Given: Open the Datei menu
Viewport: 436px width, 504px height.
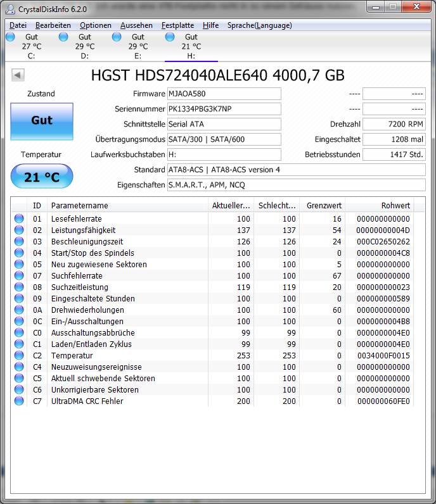Looking at the screenshot, I should tap(18, 25).
